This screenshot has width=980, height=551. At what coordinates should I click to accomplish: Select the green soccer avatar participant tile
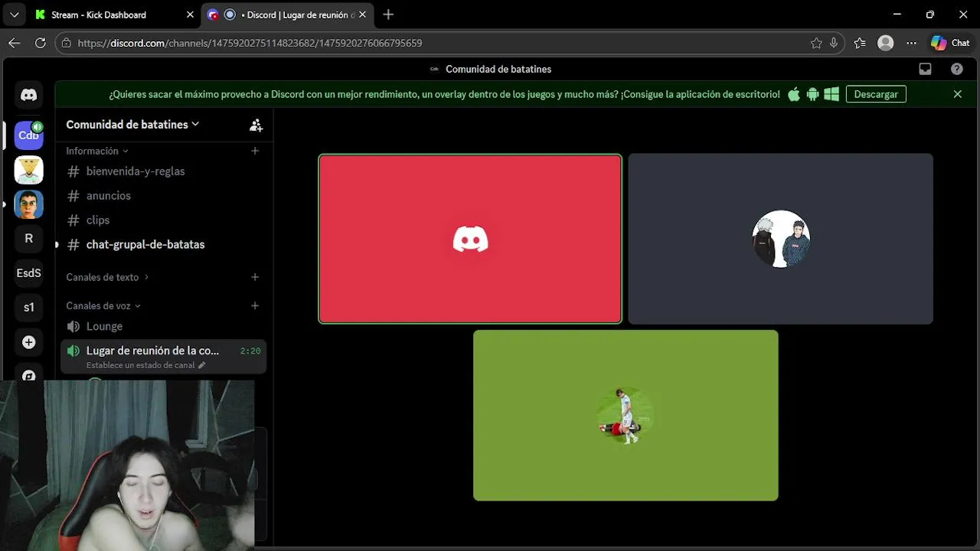click(x=626, y=416)
